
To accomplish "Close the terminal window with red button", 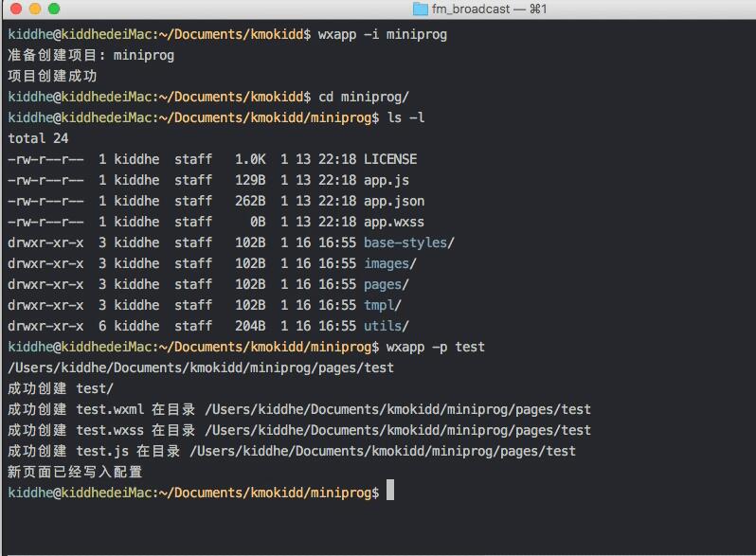I will 14,9.
